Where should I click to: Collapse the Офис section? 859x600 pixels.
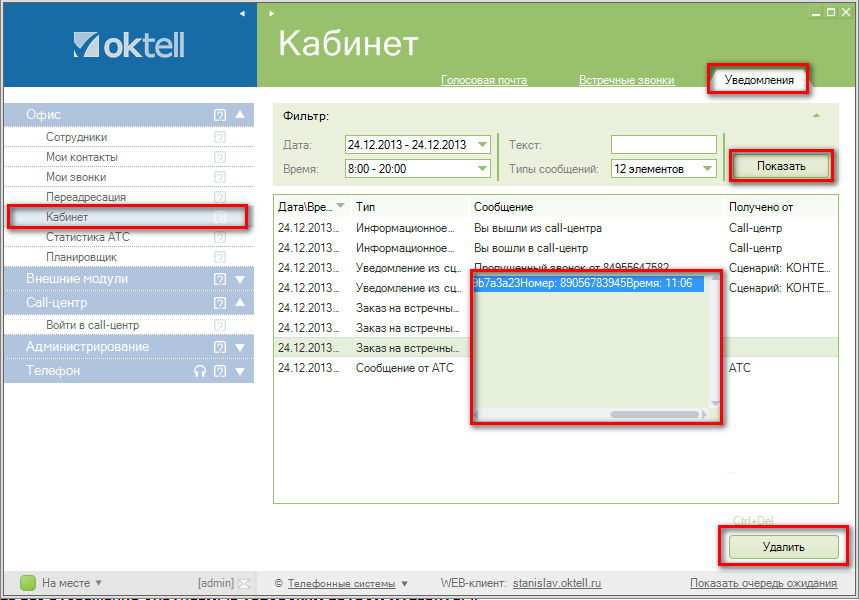(239, 115)
